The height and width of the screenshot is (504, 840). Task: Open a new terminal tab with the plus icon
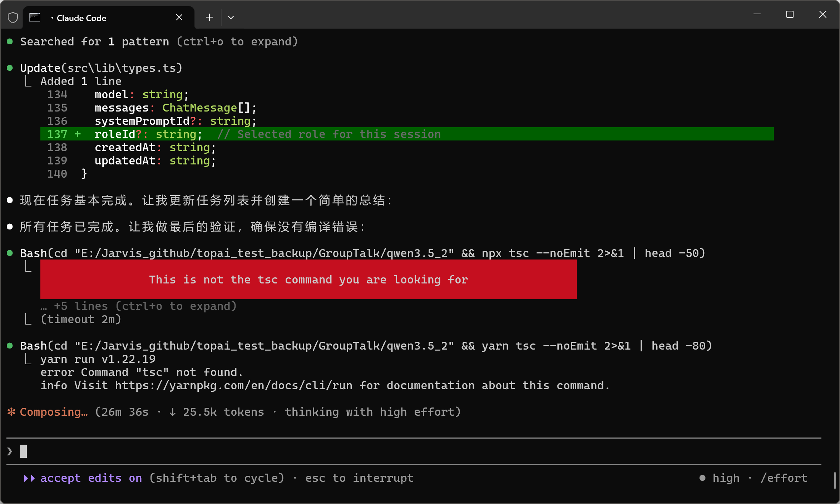(209, 17)
